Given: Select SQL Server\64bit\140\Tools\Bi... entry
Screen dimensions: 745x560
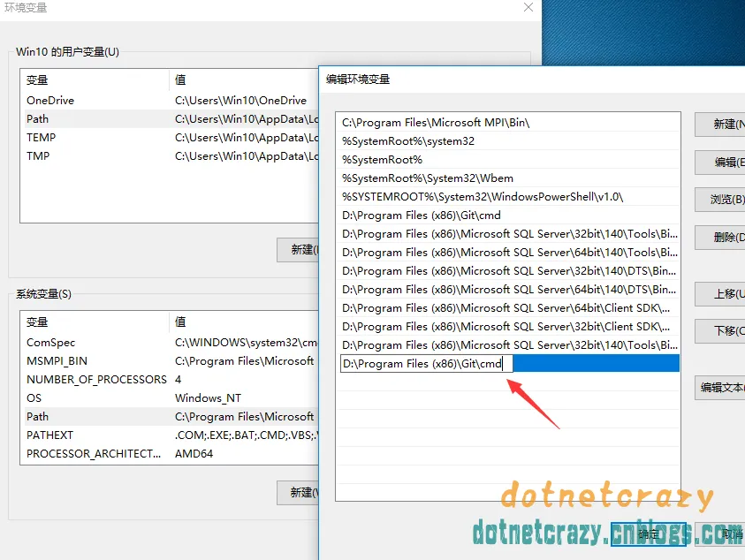Looking at the screenshot, I should pyautogui.click(x=508, y=253).
